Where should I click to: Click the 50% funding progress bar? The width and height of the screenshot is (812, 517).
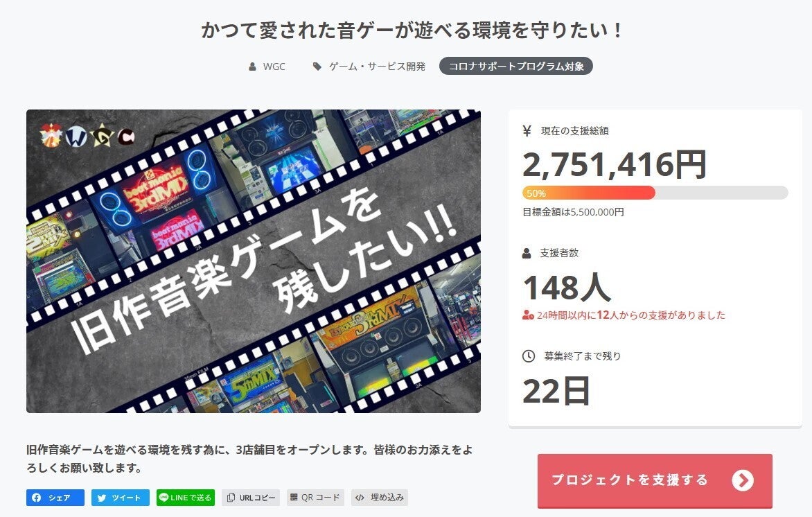tap(655, 193)
